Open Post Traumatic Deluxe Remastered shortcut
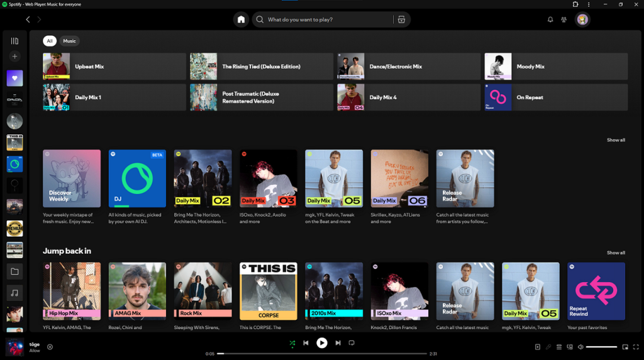The height and width of the screenshot is (360, 644). (262, 97)
